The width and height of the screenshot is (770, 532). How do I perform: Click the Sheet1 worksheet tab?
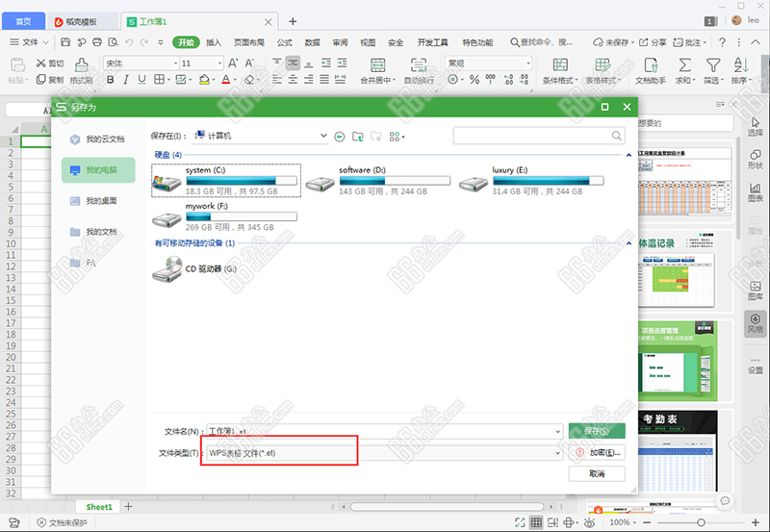coord(99,507)
